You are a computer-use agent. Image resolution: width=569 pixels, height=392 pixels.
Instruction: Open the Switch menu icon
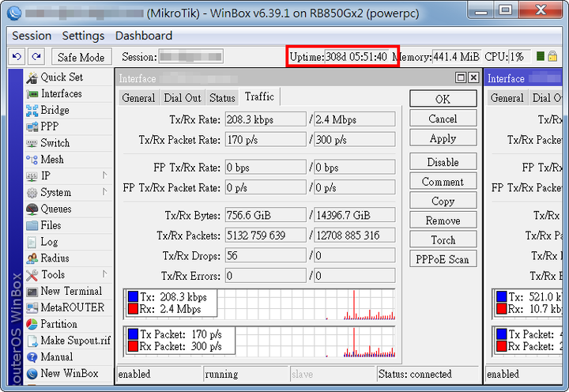[32, 143]
